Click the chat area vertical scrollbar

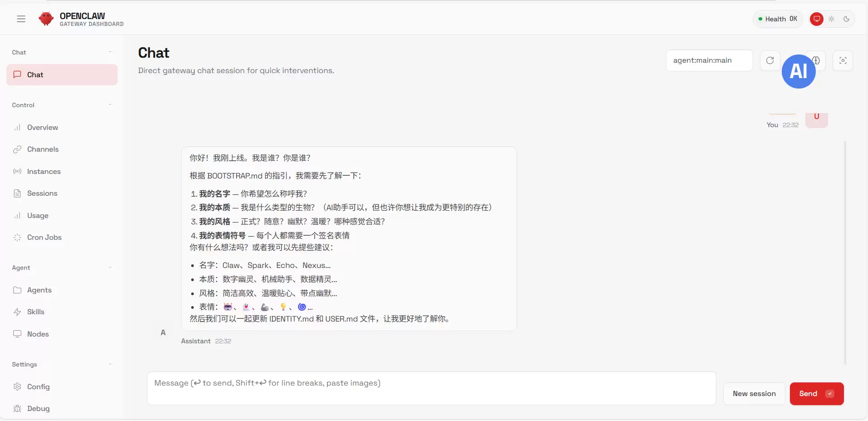(x=844, y=252)
